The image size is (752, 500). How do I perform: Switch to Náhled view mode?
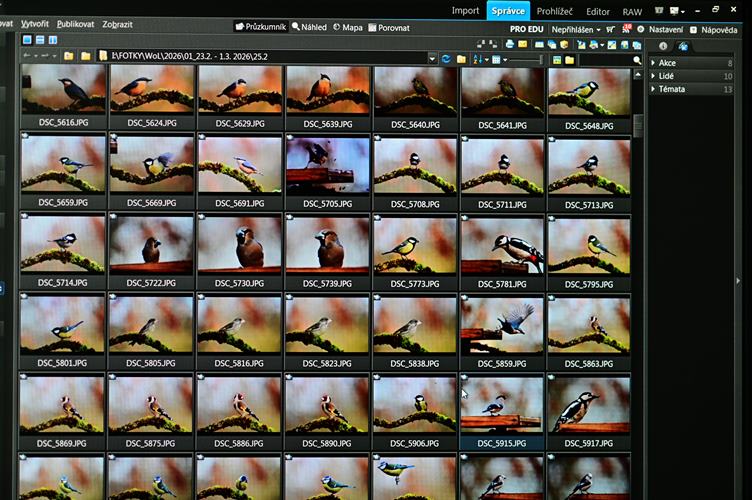click(x=309, y=28)
